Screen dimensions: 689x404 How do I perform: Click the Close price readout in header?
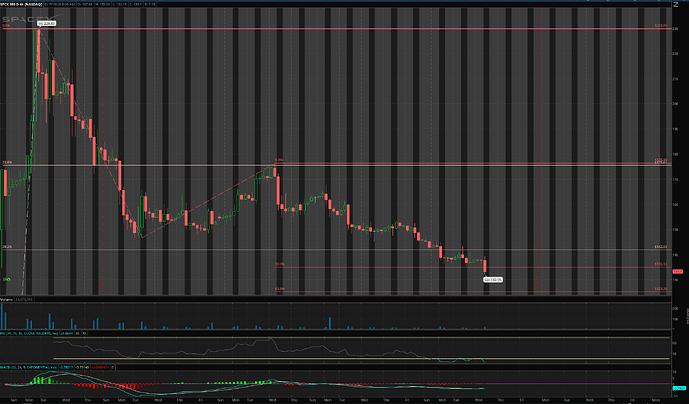[x=136, y=4]
